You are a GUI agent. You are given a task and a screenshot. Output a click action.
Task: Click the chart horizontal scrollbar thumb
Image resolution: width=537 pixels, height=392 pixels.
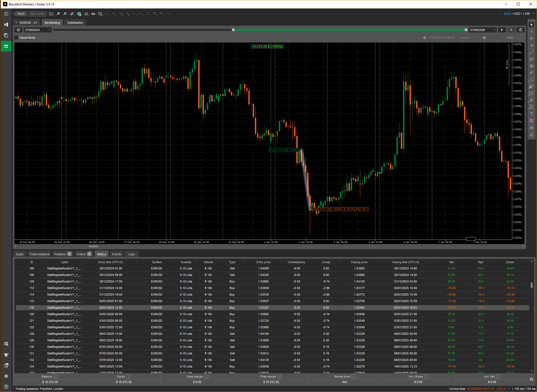93,246
